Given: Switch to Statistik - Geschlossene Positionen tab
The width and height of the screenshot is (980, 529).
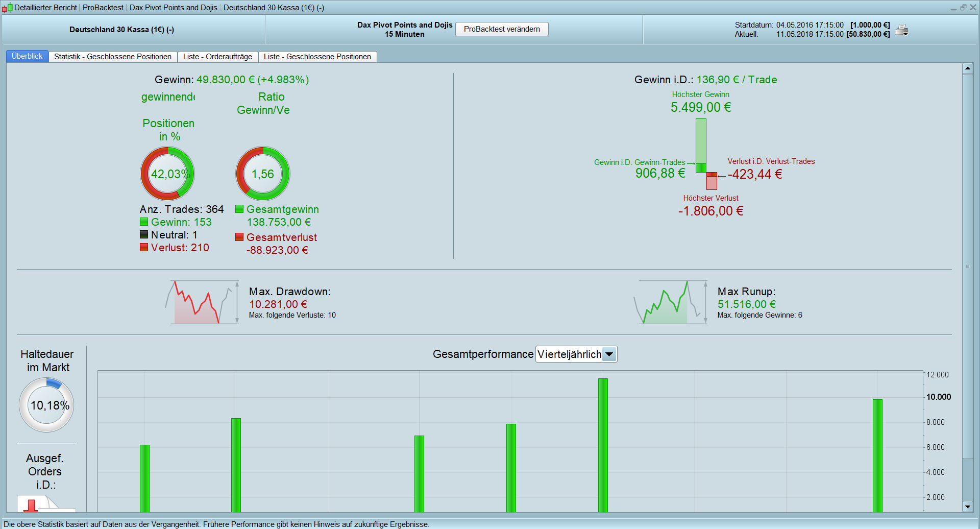Looking at the screenshot, I should pos(113,57).
